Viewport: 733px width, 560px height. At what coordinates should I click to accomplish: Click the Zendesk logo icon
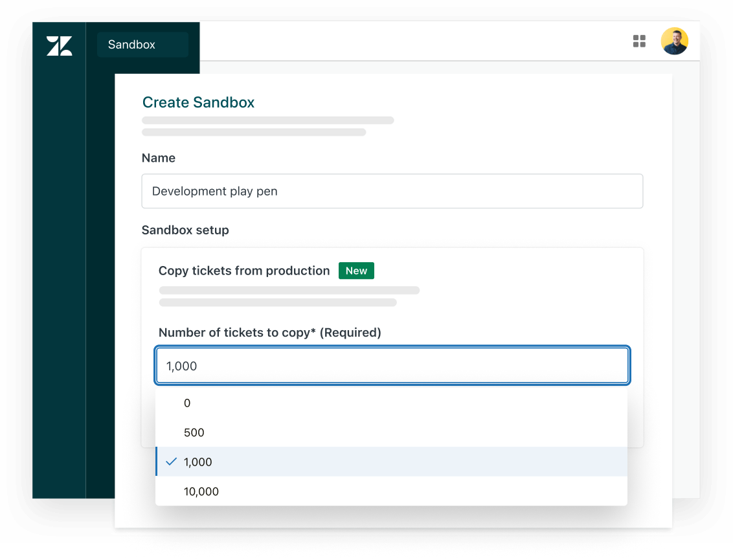[x=59, y=45]
